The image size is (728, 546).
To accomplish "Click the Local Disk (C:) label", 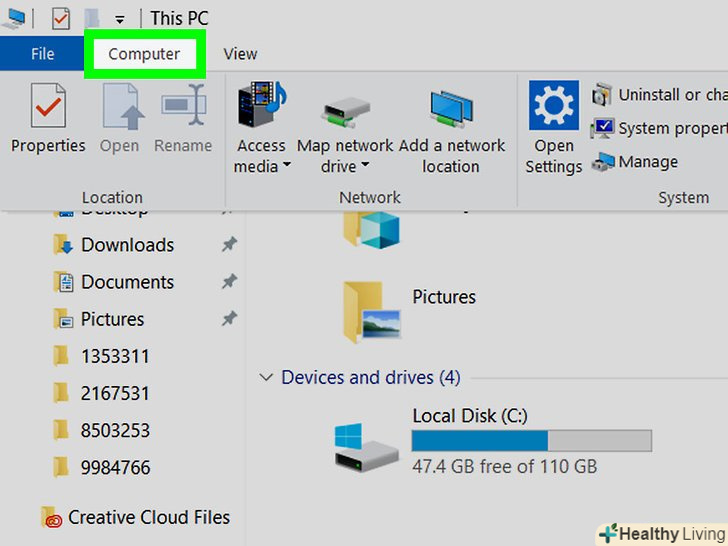I will 470,416.
